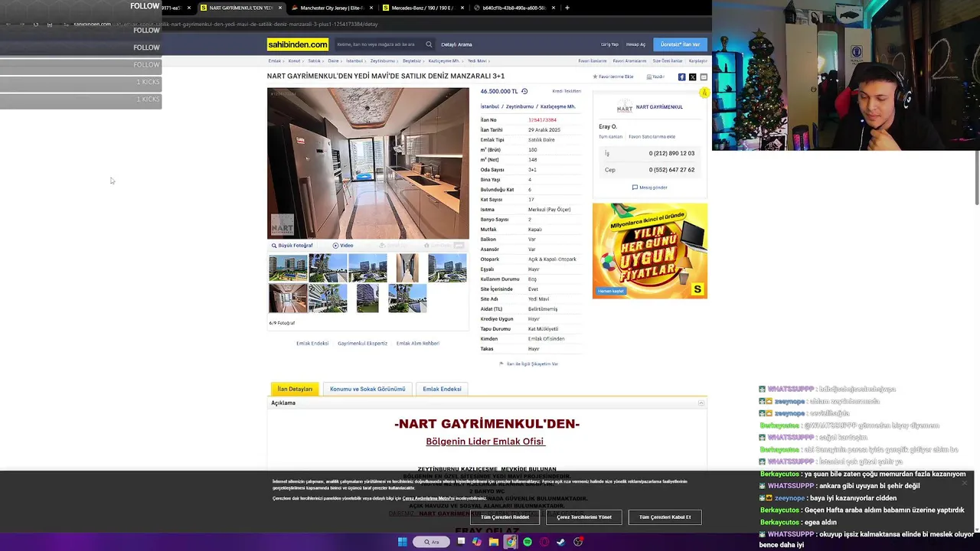Share listing via email icon
Screen dimensions: 980x551
[x=704, y=77]
